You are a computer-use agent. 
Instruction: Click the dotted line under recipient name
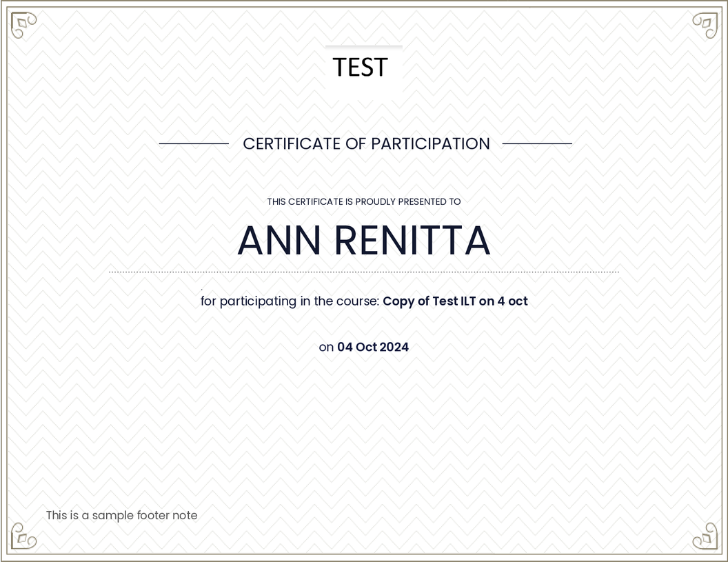click(x=364, y=272)
